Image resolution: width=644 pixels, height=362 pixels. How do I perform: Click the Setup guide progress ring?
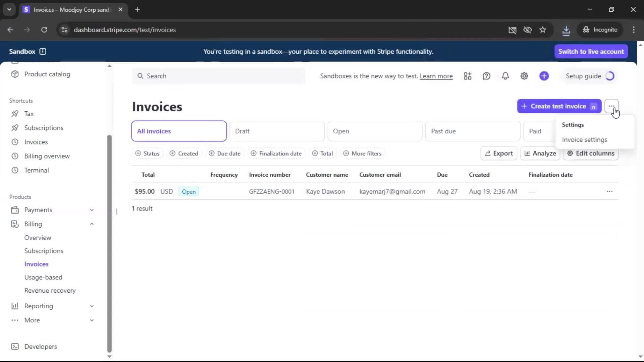pos(610,76)
